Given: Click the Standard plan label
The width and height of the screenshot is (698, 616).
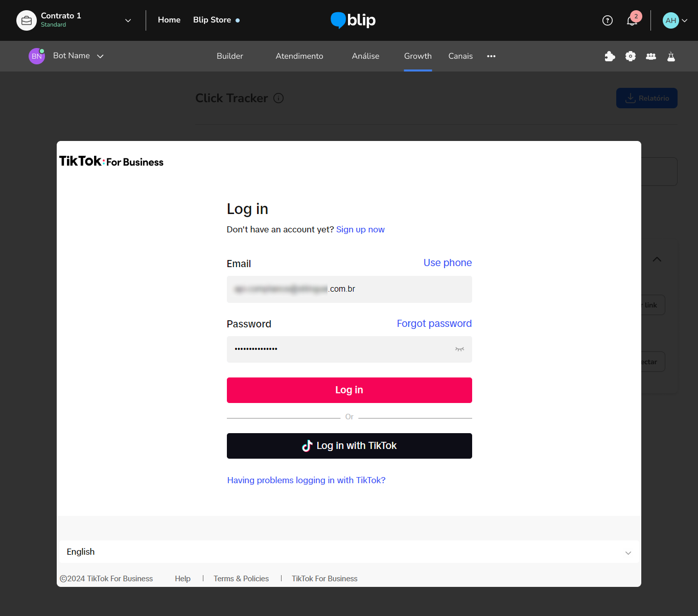Looking at the screenshot, I should point(53,25).
